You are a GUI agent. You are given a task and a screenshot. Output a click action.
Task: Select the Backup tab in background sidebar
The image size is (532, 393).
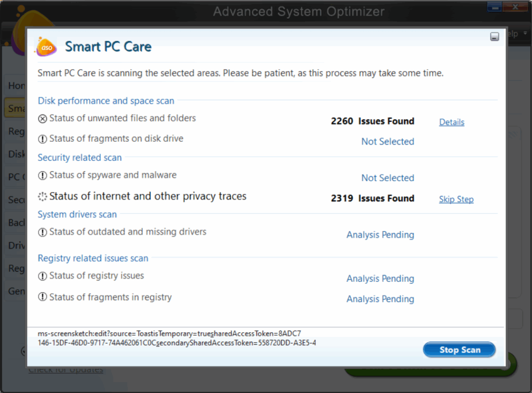coord(16,222)
